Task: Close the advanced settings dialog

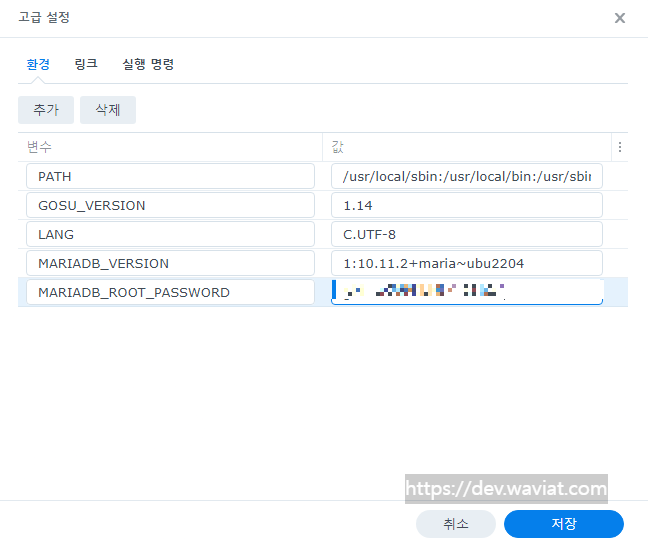Action: [619, 18]
